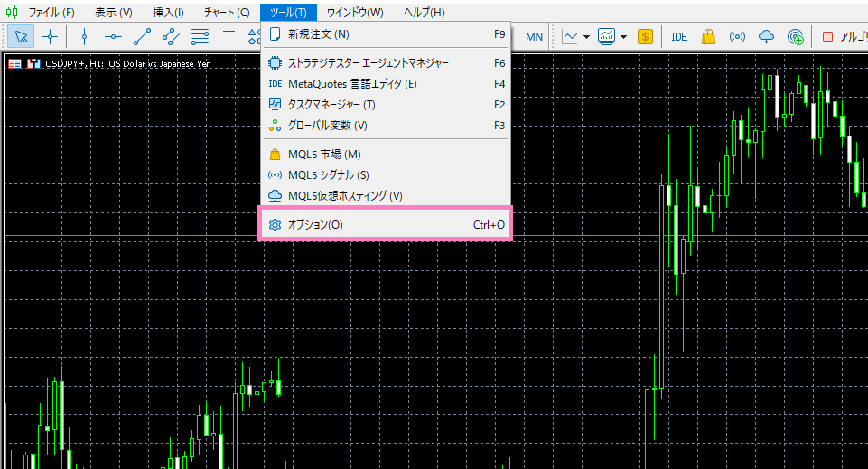Open the 表示 (V) menu
Image resolution: width=868 pixels, height=469 pixels.
114,12
